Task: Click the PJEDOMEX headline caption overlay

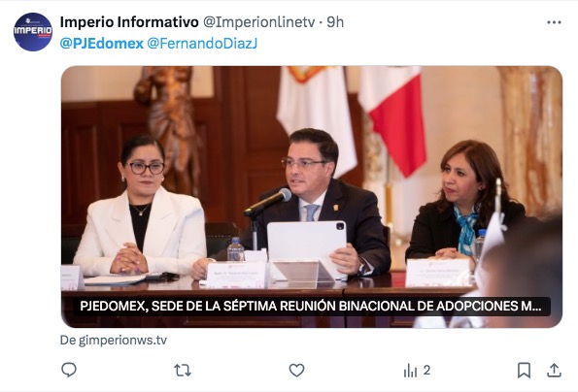Action: pos(311,307)
